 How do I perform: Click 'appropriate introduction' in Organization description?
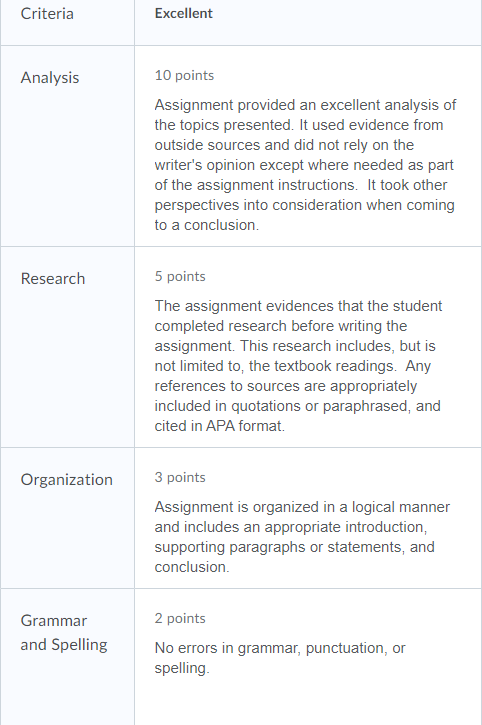point(346,527)
